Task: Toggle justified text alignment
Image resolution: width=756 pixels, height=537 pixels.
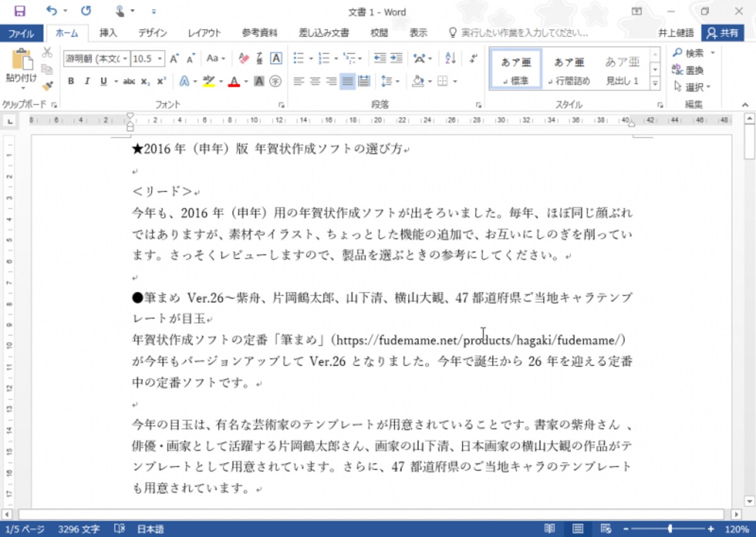Action: click(347, 81)
